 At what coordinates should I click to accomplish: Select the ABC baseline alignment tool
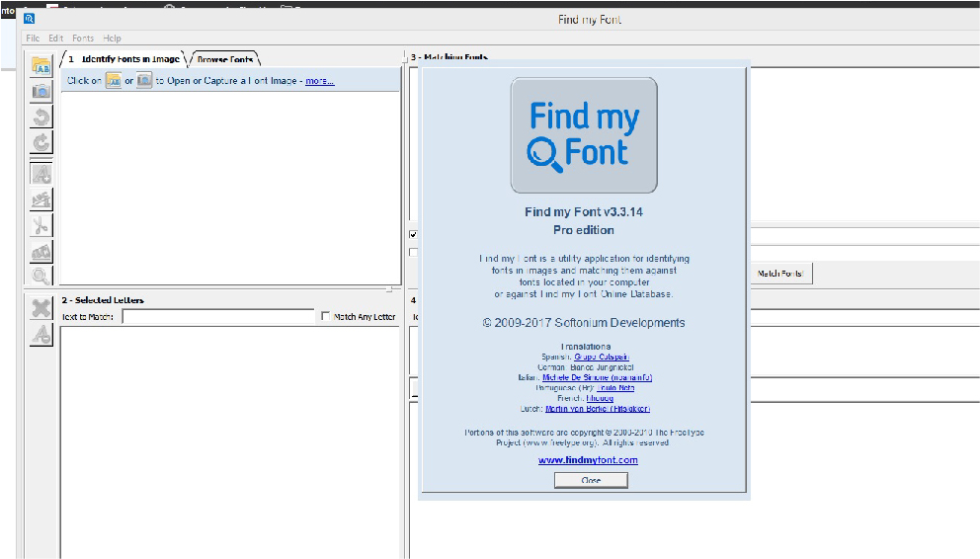coord(41,200)
